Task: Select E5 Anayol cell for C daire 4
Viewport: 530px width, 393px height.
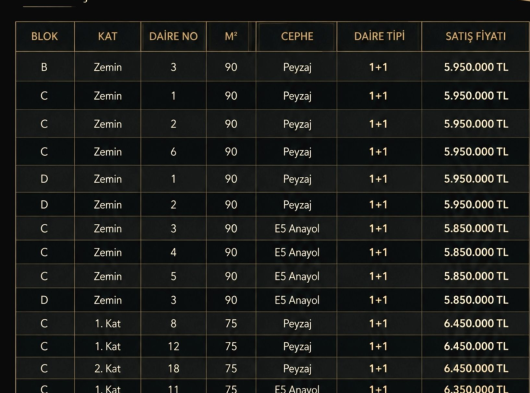Action: [x=297, y=252]
